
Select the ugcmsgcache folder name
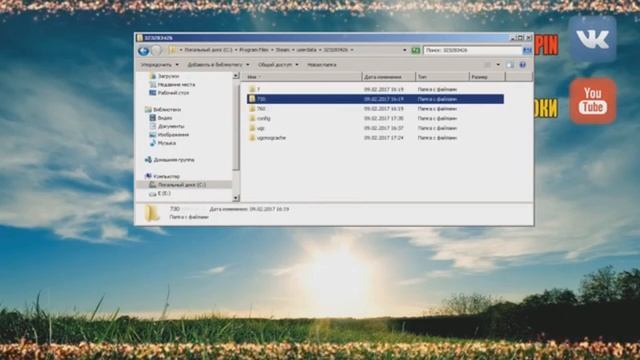[271, 138]
